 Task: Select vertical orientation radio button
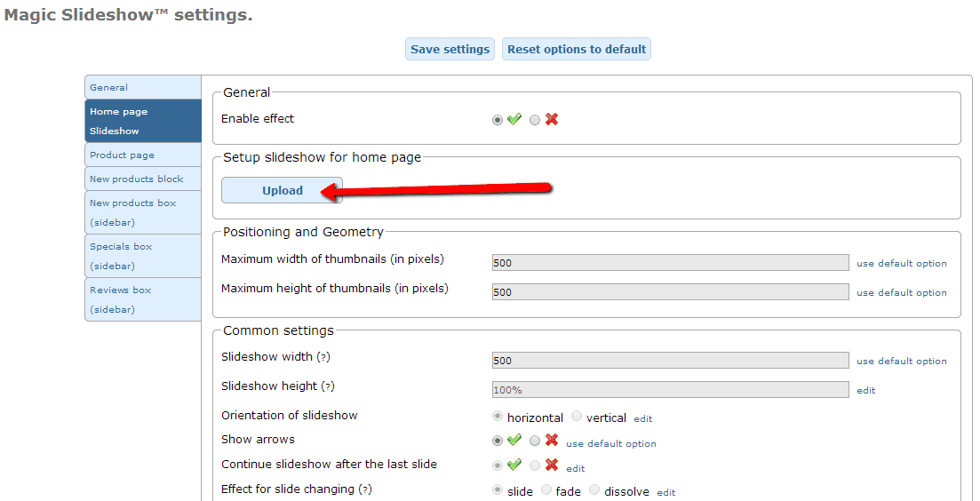(577, 416)
